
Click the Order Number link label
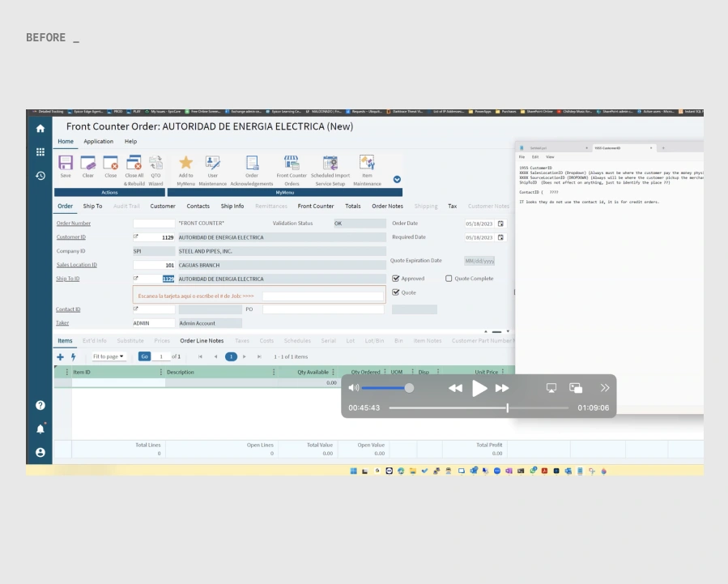74,224
